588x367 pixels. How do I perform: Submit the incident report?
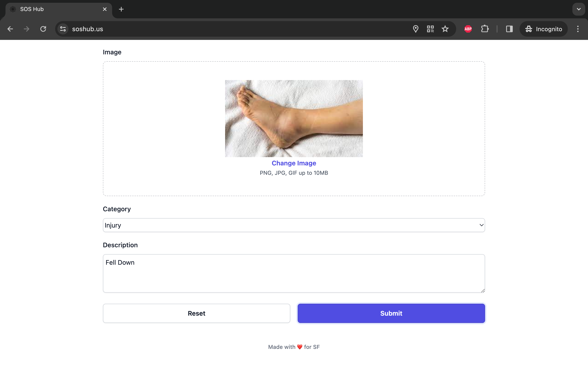[x=391, y=313]
